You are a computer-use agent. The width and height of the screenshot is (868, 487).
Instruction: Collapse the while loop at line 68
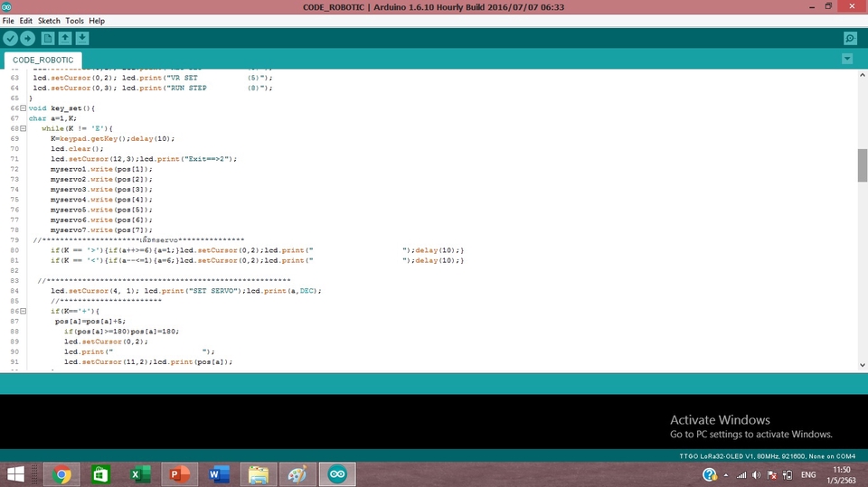pos(24,128)
